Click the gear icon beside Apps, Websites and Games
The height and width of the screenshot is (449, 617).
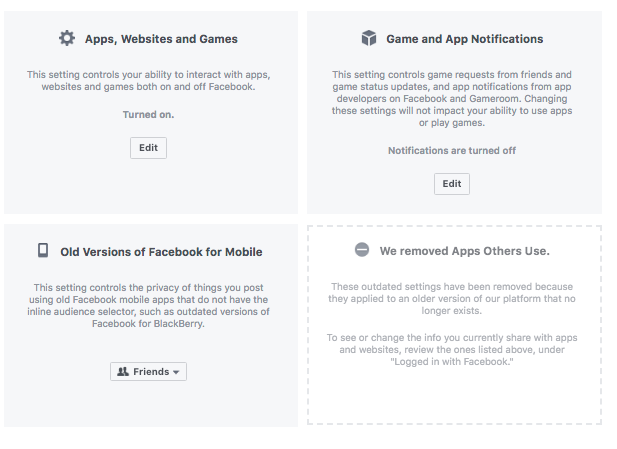(x=67, y=38)
